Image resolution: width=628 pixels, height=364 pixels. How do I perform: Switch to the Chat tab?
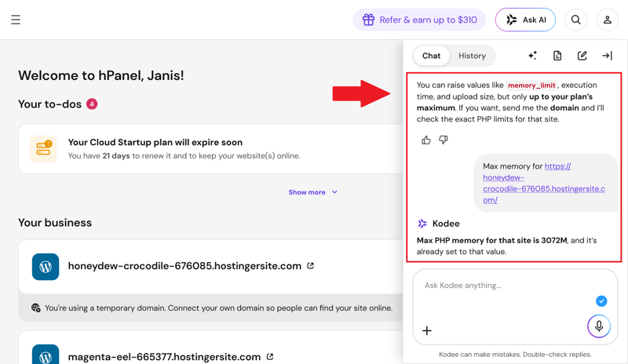coord(431,56)
